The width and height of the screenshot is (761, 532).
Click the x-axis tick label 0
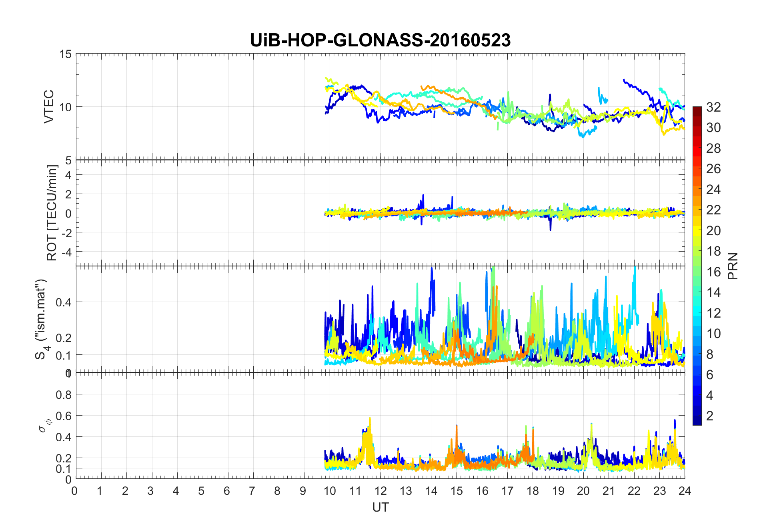click(x=75, y=491)
